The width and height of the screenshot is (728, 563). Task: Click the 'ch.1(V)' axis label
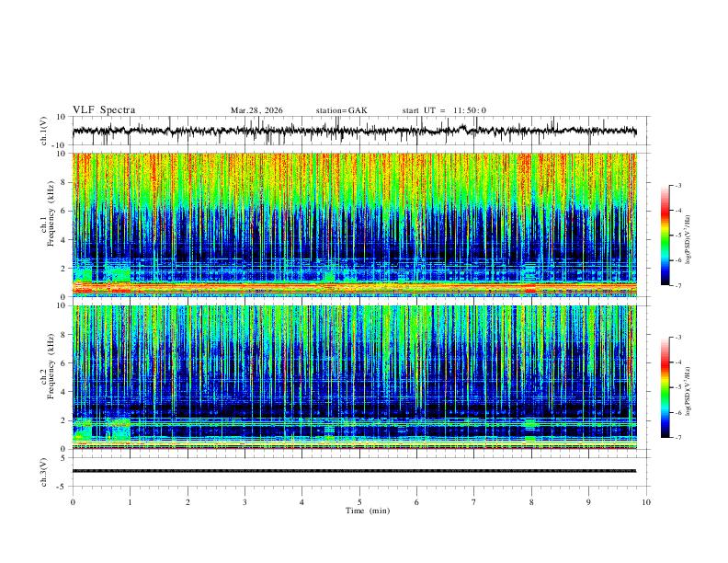click(x=44, y=131)
